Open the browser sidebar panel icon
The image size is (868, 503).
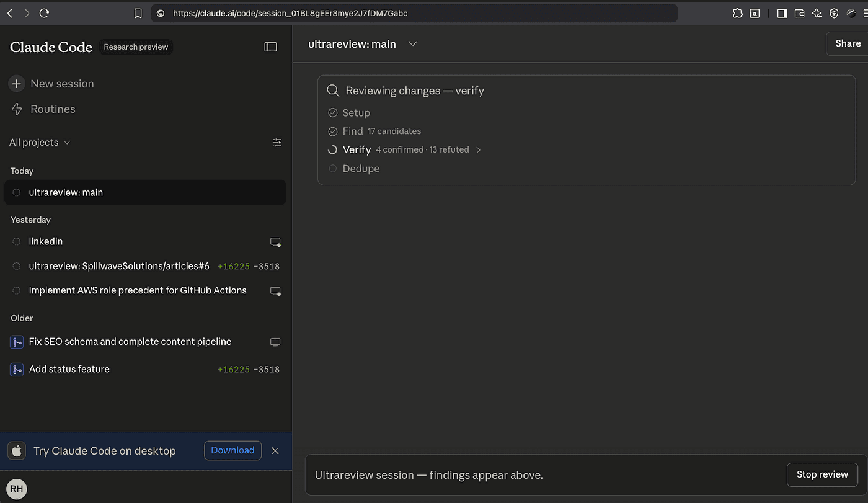coord(782,13)
